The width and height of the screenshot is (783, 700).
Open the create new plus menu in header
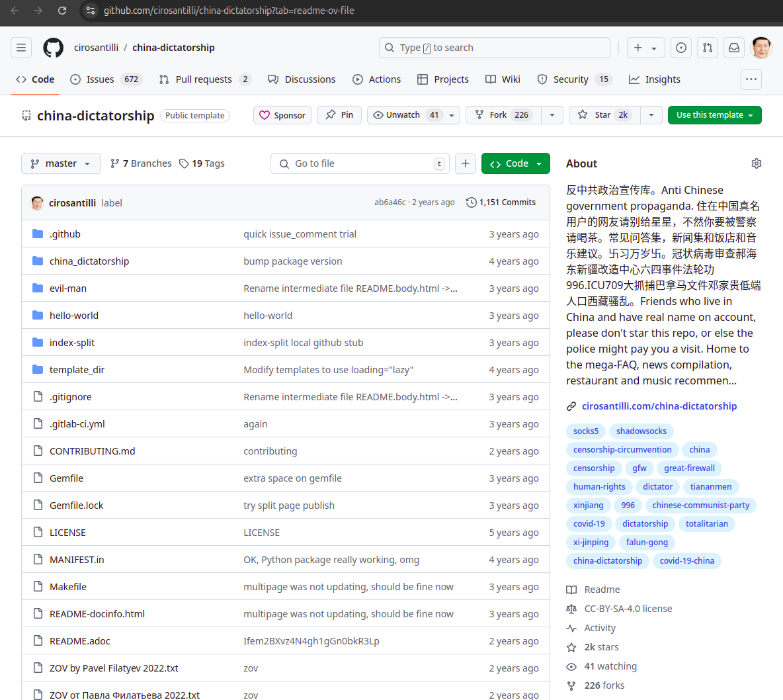[x=645, y=48]
